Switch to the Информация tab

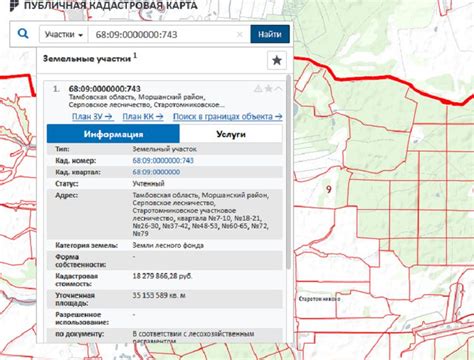point(113,134)
